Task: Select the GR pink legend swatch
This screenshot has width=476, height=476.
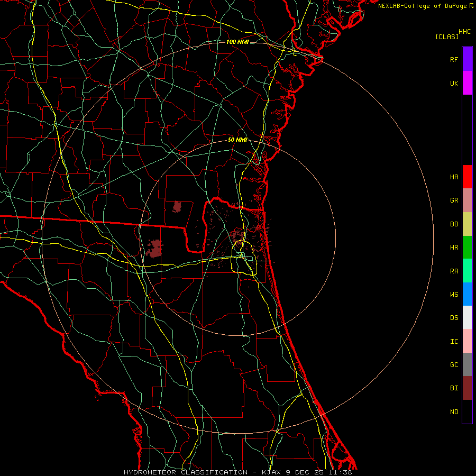Action: click(x=467, y=200)
